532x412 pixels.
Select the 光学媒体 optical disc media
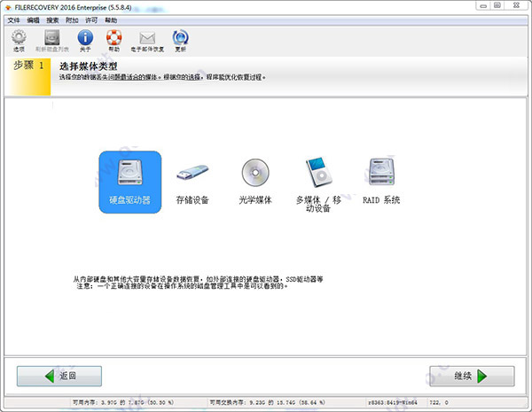[x=255, y=183]
